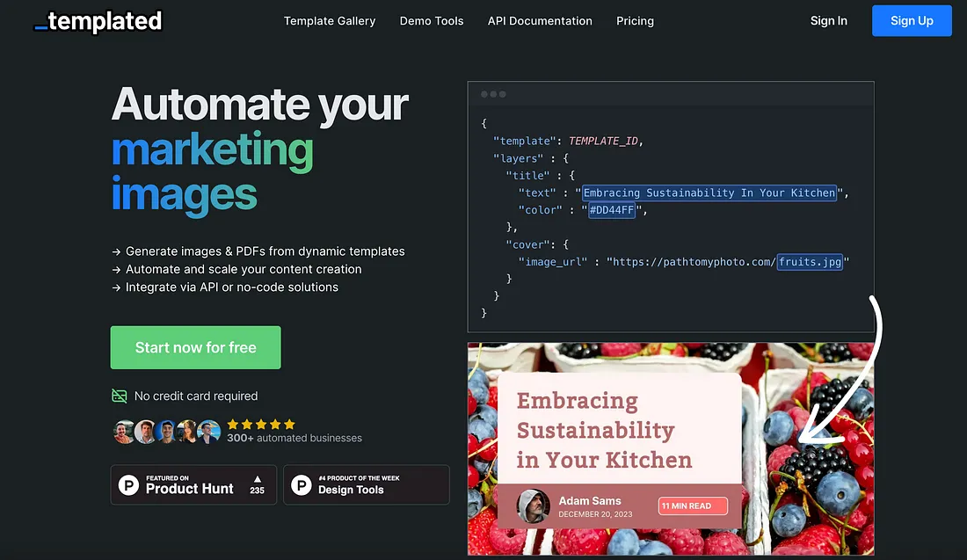
Task: Click highlighted #DD44FF color value
Action: [612, 210]
